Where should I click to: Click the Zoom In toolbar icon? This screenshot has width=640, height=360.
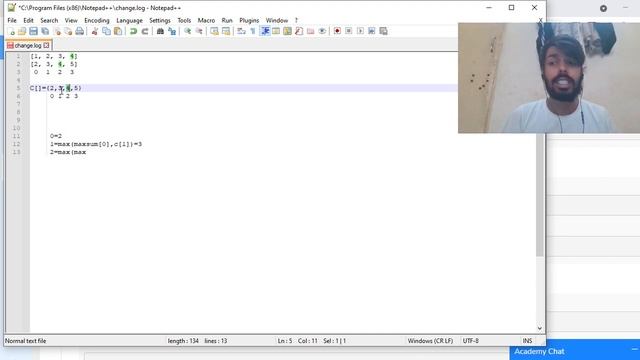coord(187,31)
